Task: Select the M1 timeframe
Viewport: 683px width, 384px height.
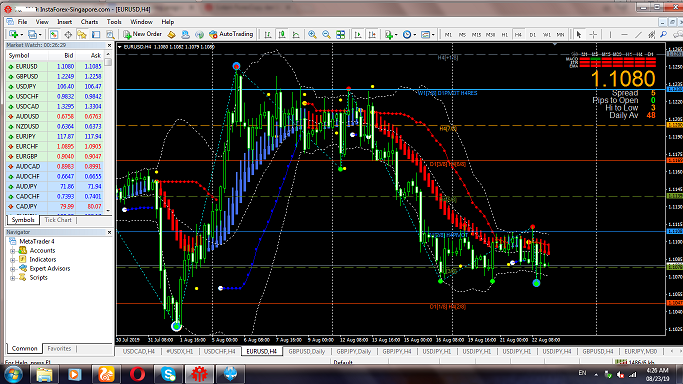Action: pos(448,34)
